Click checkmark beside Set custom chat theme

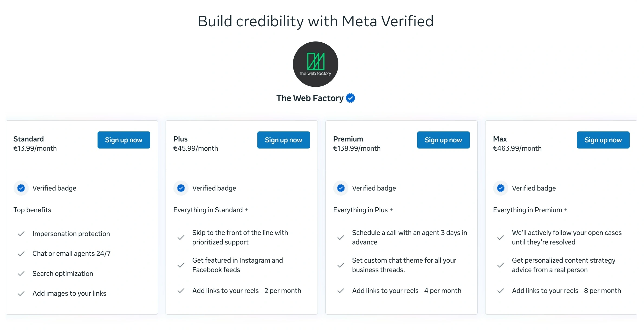[341, 265]
